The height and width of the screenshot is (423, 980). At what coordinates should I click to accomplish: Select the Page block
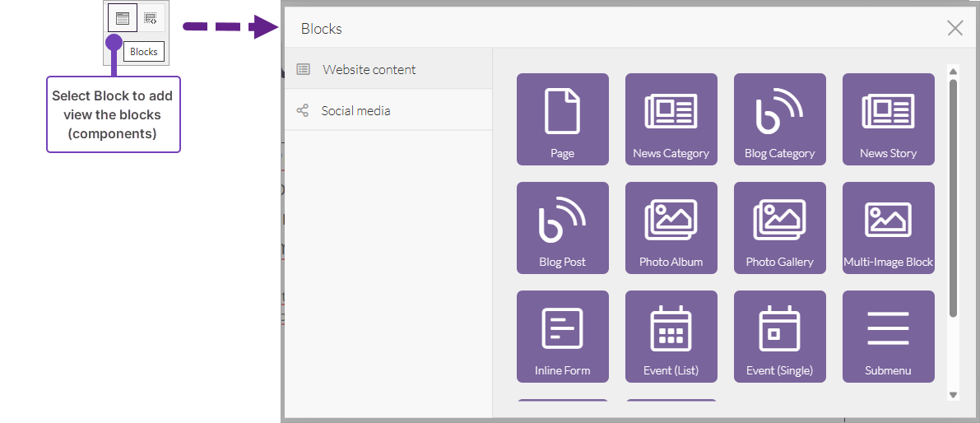tap(563, 119)
